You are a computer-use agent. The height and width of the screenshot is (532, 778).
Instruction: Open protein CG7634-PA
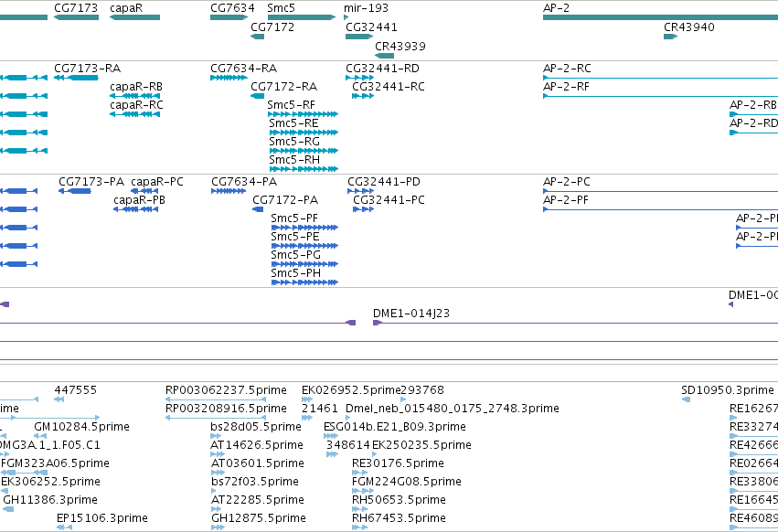pyautogui.click(x=244, y=182)
